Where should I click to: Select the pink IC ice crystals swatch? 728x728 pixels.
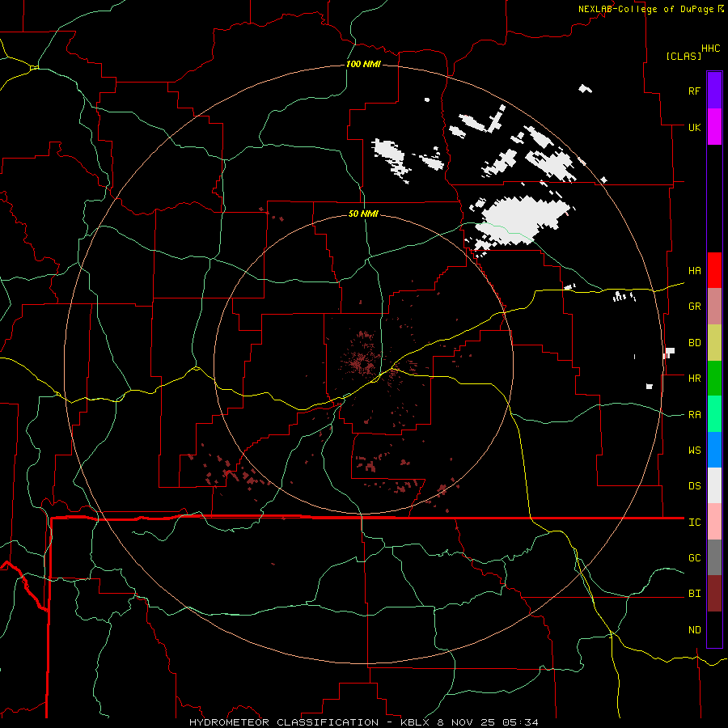coord(714,522)
